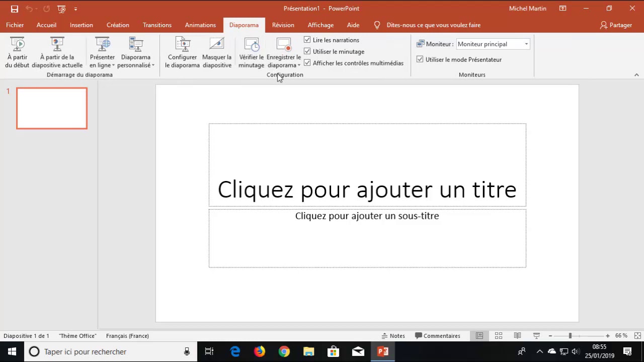Open the Fichier tab
This screenshot has width=644, height=362.
point(15,25)
